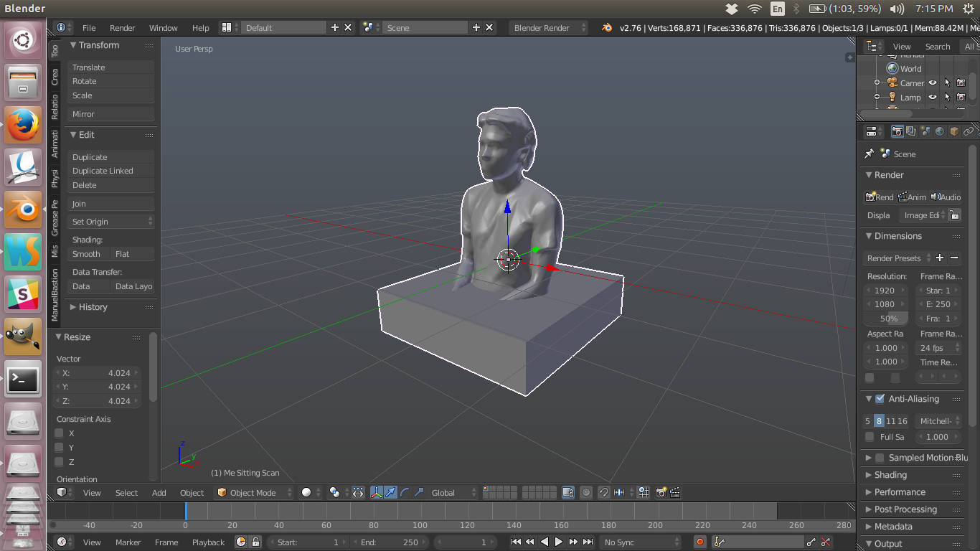Screen dimensions: 980x551
Task: Open Global orientation dropdown
Action: tap(453, 492)
